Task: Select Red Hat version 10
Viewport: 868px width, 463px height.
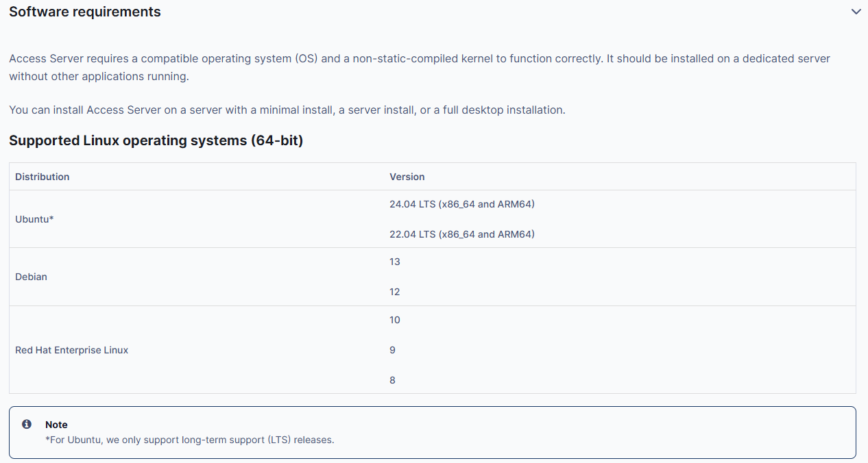Action: (x=395, y=320)
